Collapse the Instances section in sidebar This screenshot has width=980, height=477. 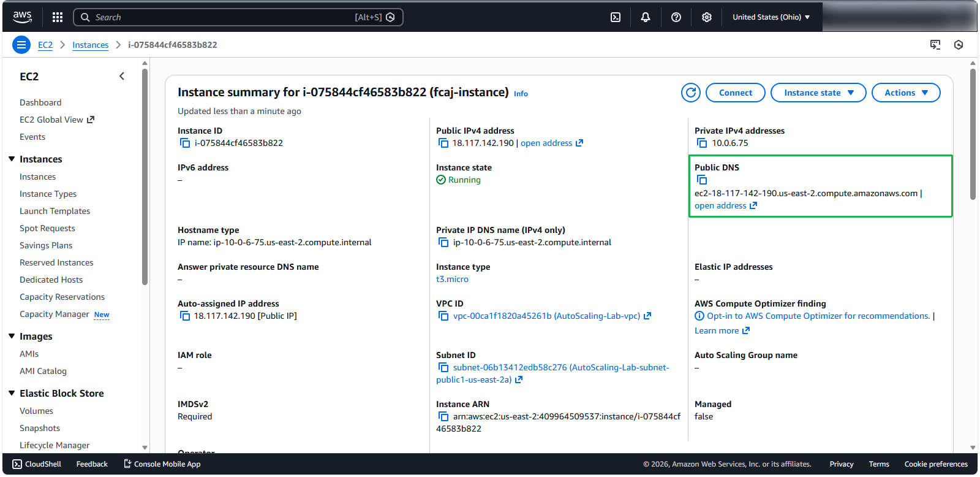[12, 159]
